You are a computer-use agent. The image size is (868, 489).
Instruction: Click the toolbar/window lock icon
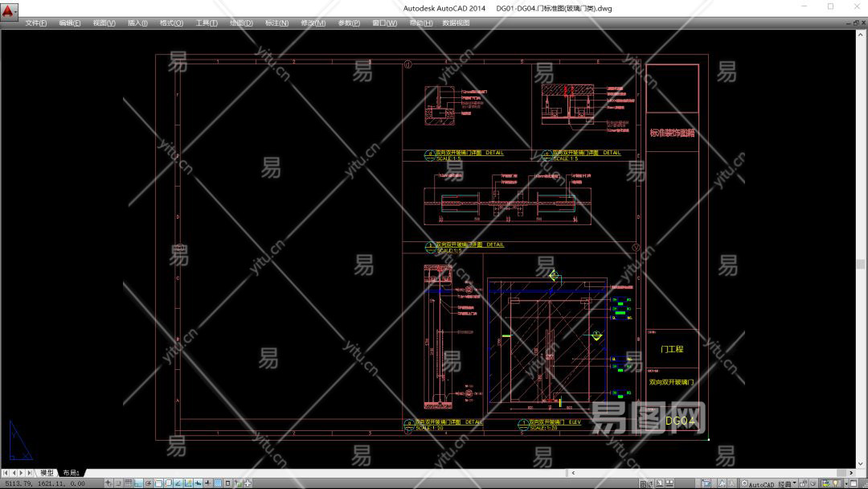coord(803,483)
